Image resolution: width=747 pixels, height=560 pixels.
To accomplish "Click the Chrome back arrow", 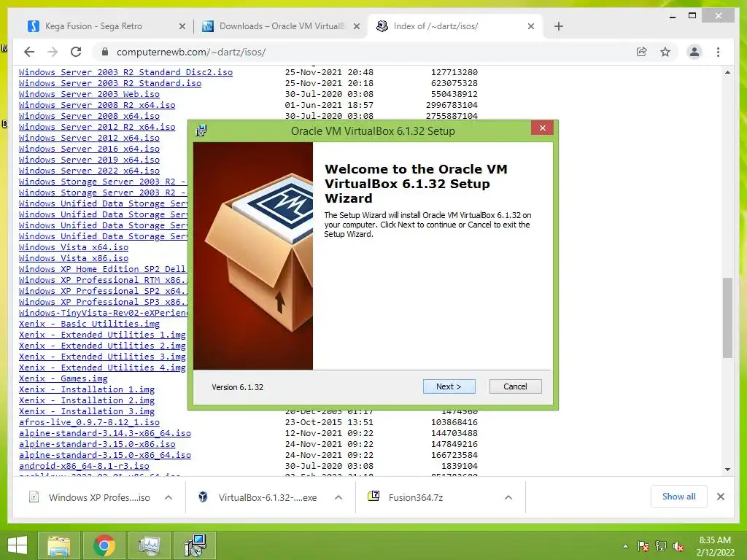I will coord(29,52).
